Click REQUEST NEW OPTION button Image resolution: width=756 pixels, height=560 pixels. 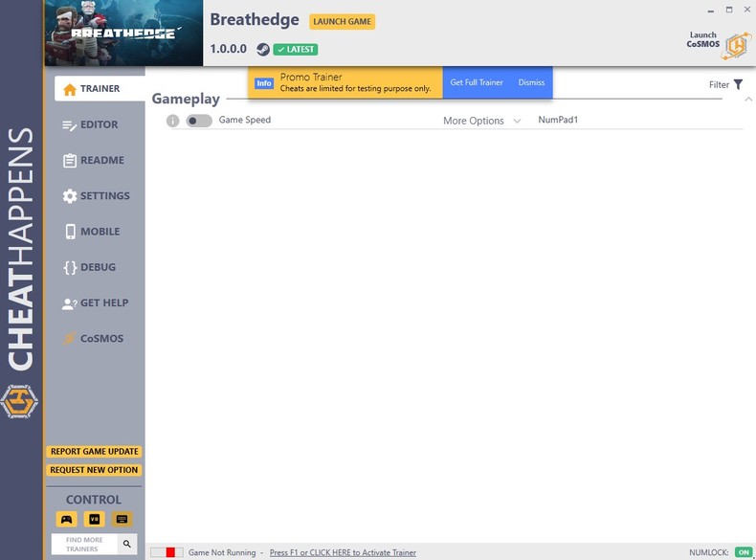[x=94, y=470]
